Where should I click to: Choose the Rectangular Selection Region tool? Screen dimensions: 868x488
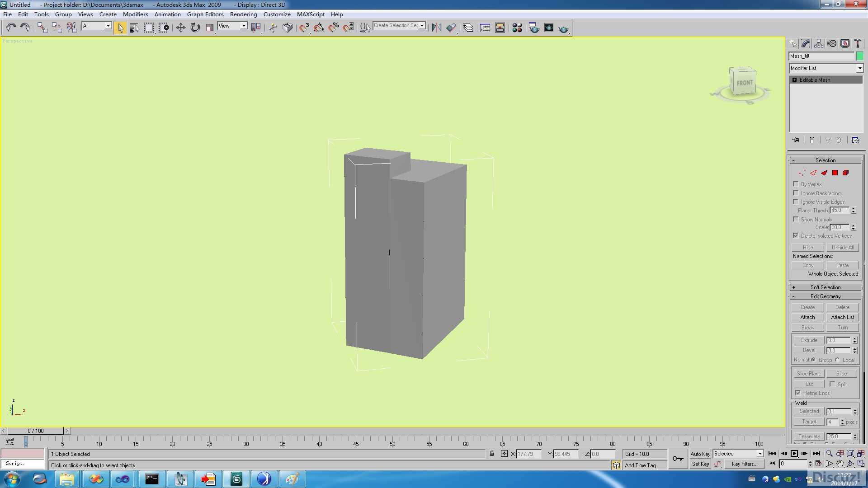149,28
